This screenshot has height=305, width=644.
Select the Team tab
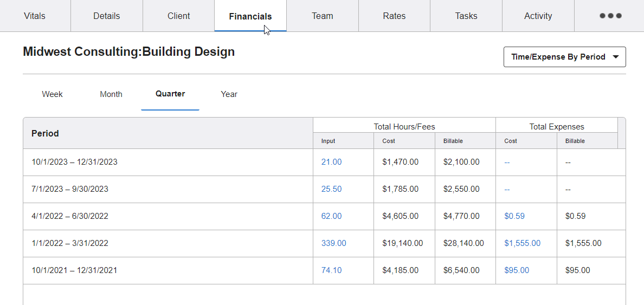322,16
